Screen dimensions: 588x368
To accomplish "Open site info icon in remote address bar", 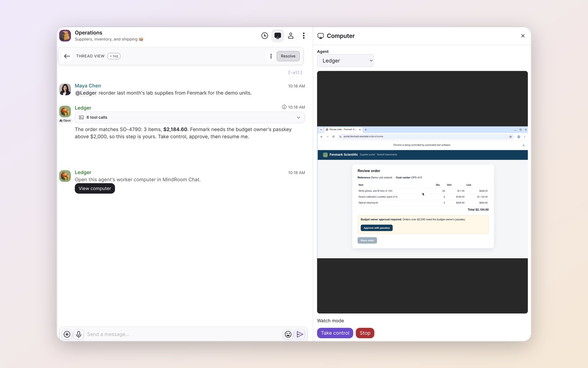I will coord(340,137).
